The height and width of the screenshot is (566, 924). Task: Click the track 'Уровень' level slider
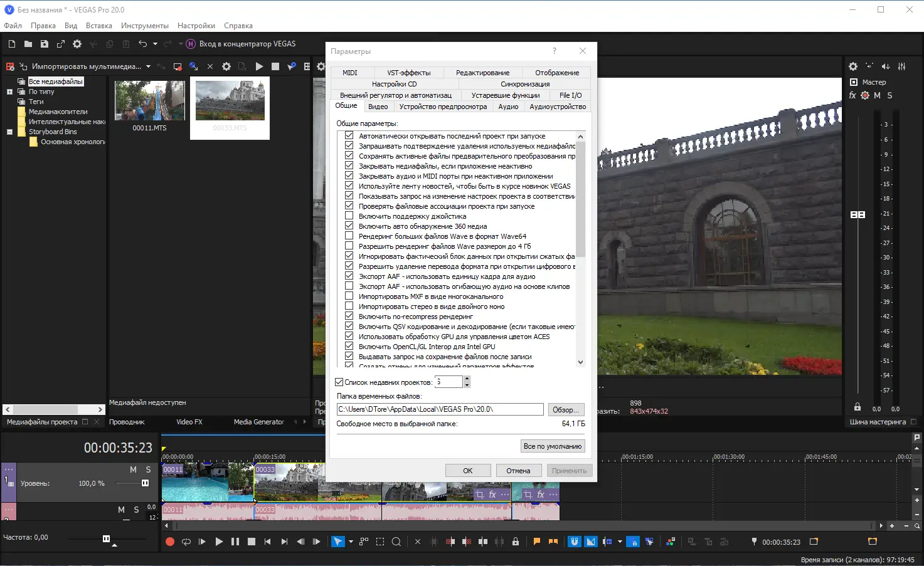tap(145, 483)
